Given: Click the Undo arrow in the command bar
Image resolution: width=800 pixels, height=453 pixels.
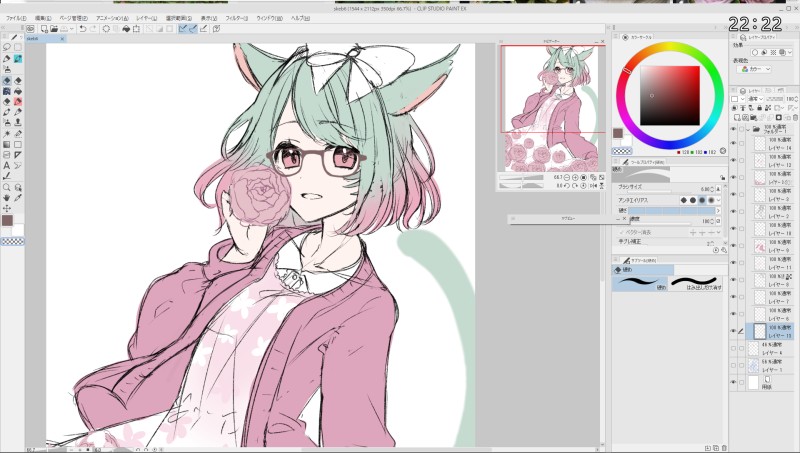Looking at the screenshot, I should point(83,29).
